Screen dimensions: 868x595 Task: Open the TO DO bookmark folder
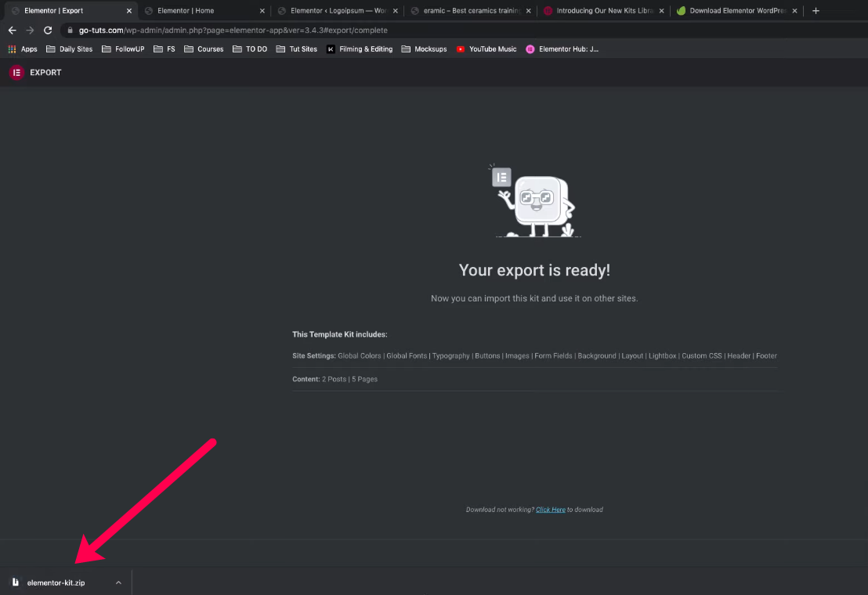(x=250, y=49)
